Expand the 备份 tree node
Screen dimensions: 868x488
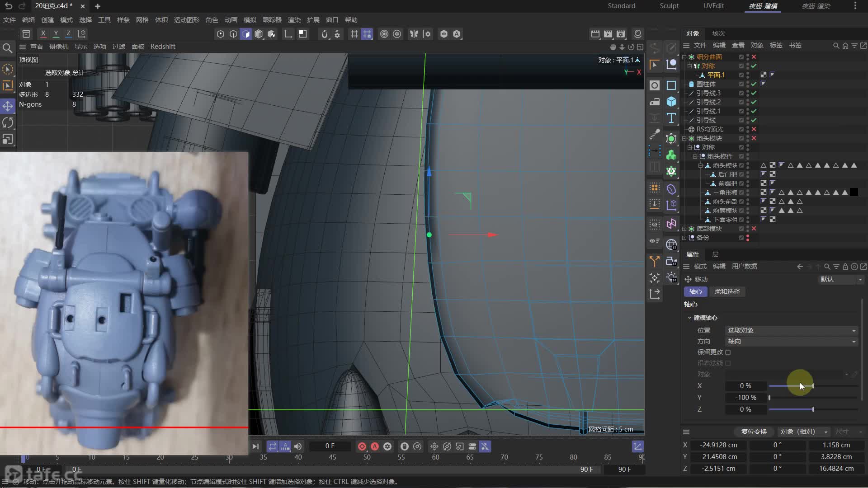(684, 238)
